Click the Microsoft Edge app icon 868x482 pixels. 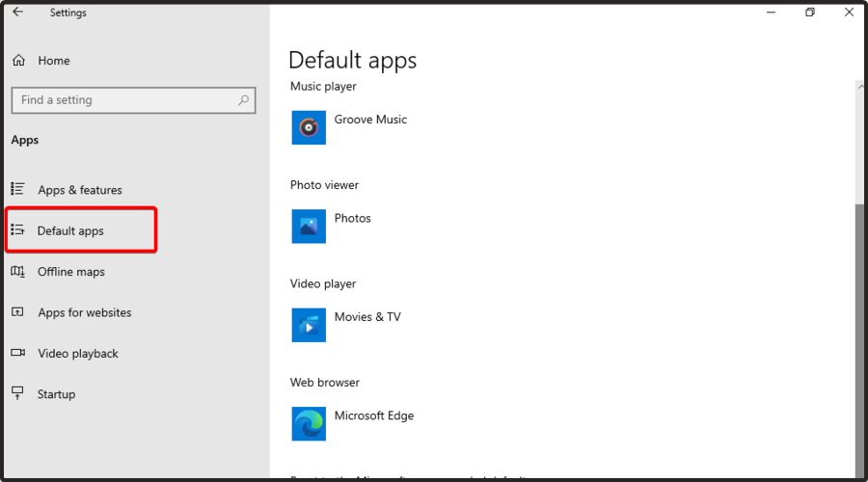click(309, 424)
